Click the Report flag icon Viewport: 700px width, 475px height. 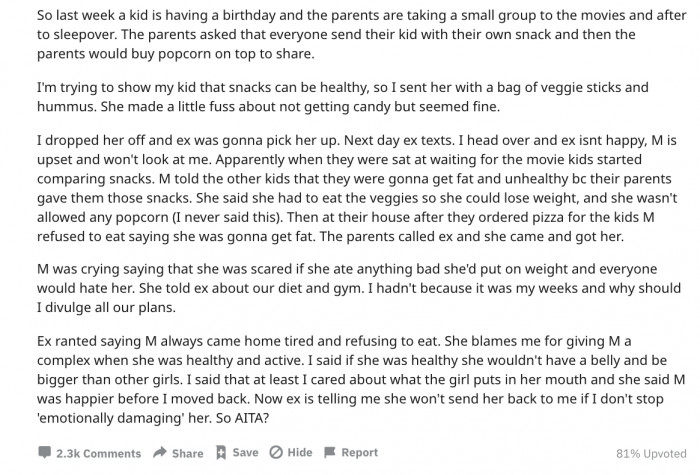click(x=329, y=453)
